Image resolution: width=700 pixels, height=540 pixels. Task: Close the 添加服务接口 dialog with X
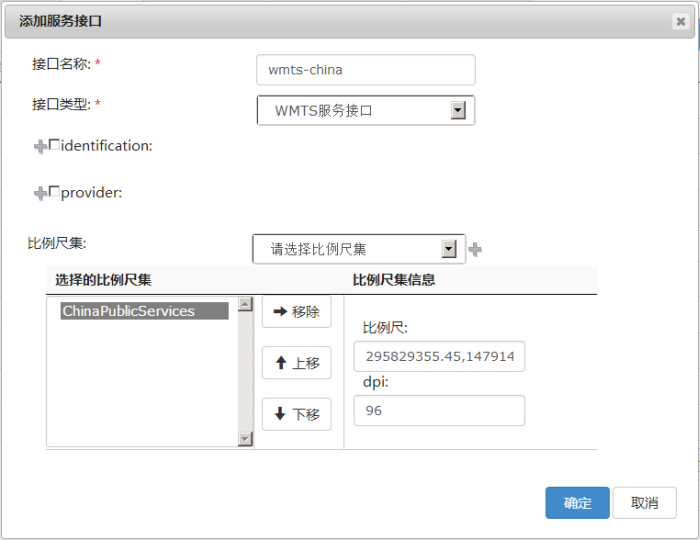[x=680, y=20]
